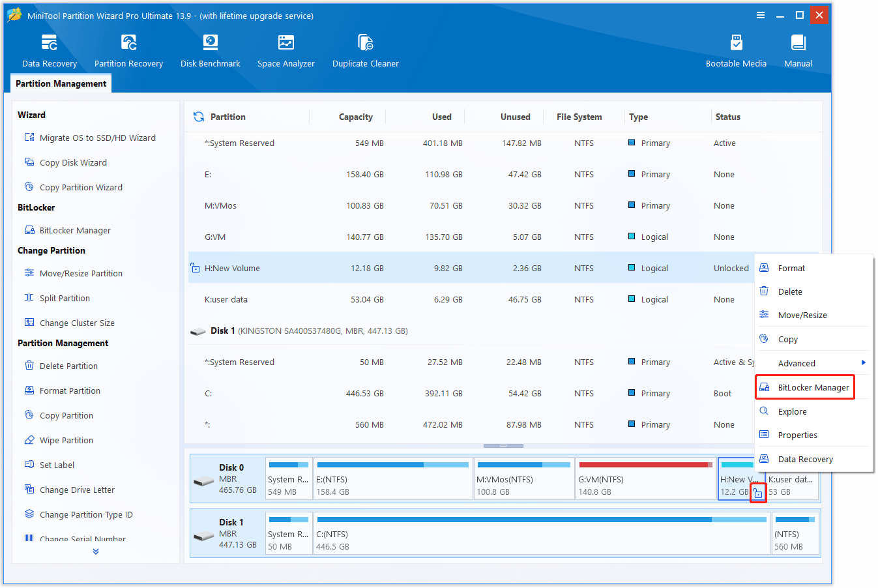Create Bootable Media
The height and width of the screenshot is (588, 878).
(x=736, y=51)
